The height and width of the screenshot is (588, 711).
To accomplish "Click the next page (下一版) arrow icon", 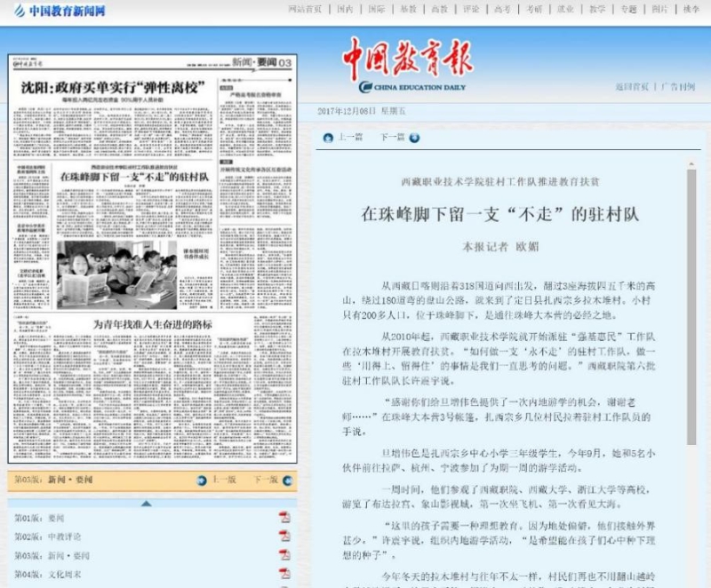I will (x=289, y=481).
